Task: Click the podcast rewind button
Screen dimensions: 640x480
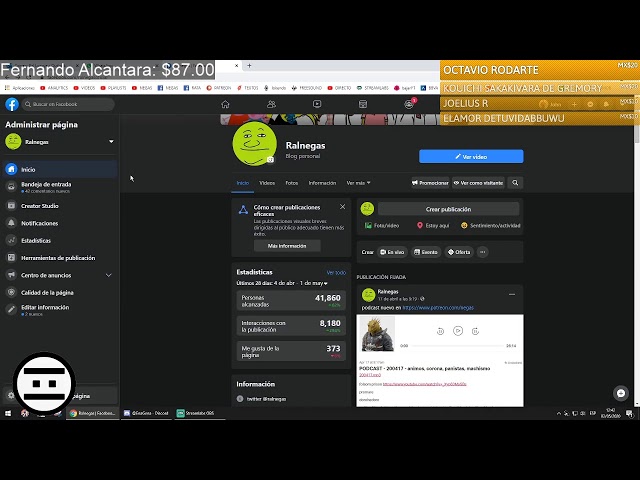Action: (440, 331)
